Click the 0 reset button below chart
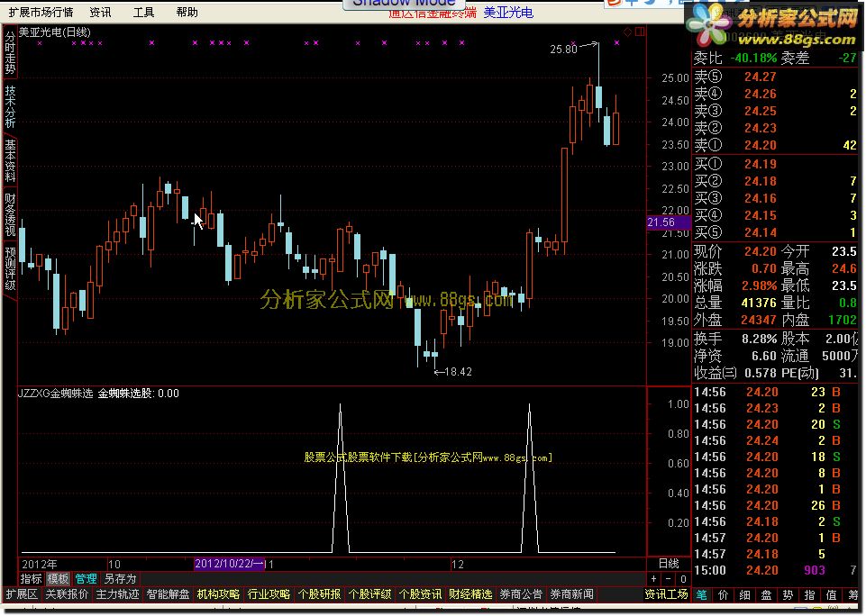Viewport: 866px width, 616px height. pos(683,579)
